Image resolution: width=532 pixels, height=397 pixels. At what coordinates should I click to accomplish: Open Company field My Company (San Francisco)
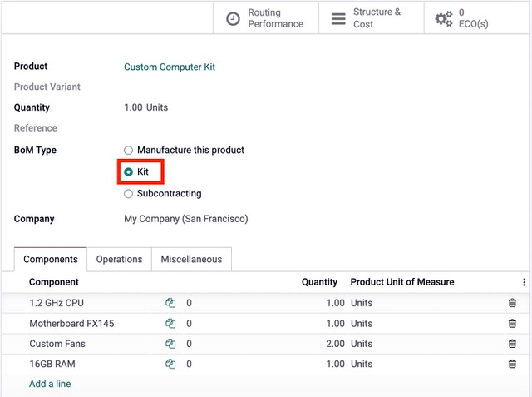click(x=185, y=219)
